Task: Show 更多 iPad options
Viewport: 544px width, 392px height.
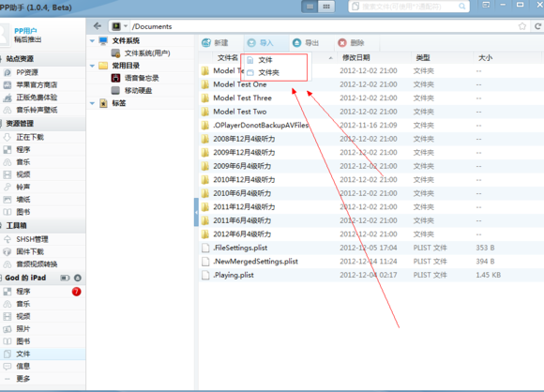Action: pyautogui.click(x=23, y=379)
